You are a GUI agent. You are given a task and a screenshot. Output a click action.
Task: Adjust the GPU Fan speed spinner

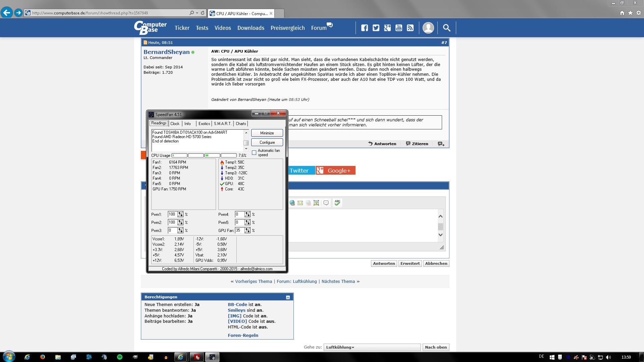[248, 231]
